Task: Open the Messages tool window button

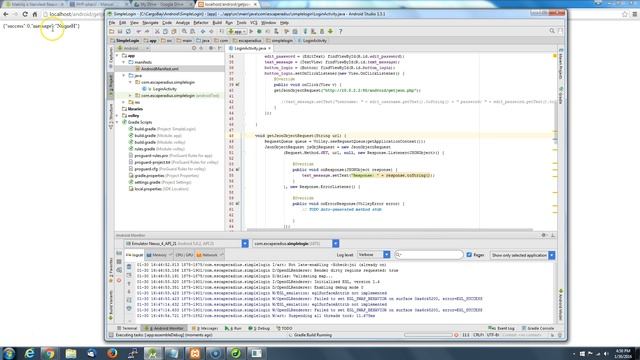Action: pos(205,328)
